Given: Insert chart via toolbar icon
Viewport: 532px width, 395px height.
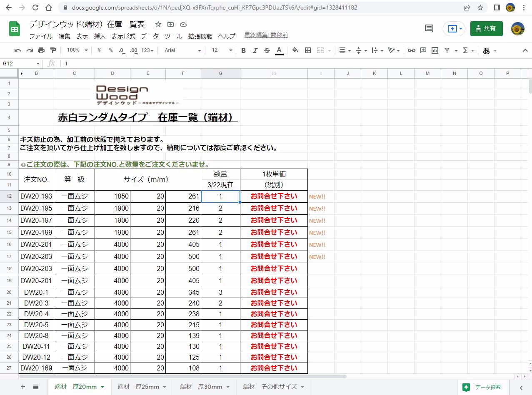Looking at the screenshot, I should click(435, 50).
